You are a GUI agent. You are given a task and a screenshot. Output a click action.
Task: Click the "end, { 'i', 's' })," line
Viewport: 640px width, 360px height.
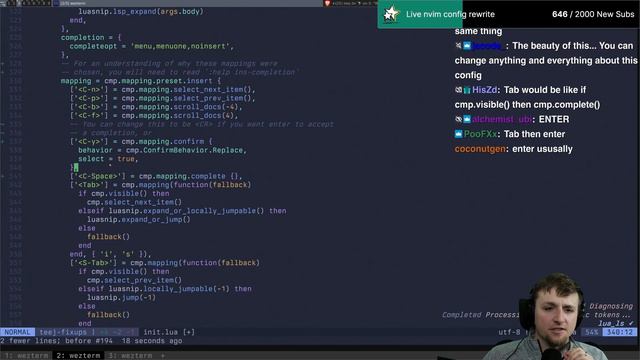(x=110, y=254)
